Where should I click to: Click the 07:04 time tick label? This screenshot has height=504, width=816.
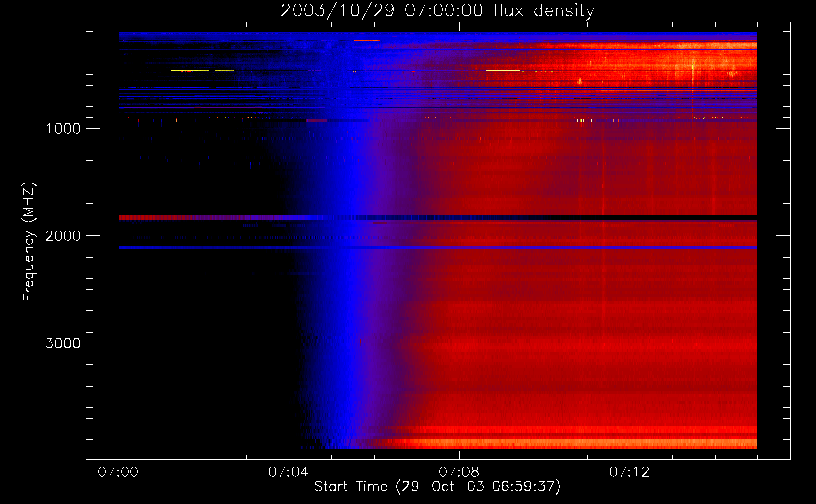[288, 472]
